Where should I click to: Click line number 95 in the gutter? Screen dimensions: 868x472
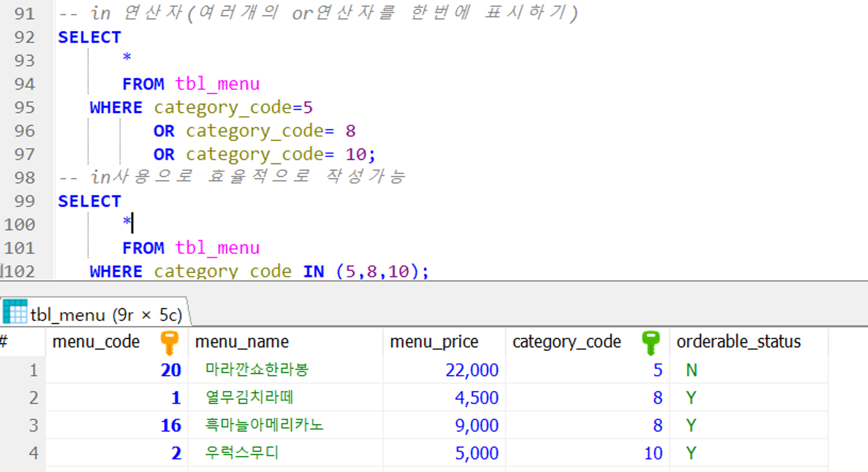24,107
